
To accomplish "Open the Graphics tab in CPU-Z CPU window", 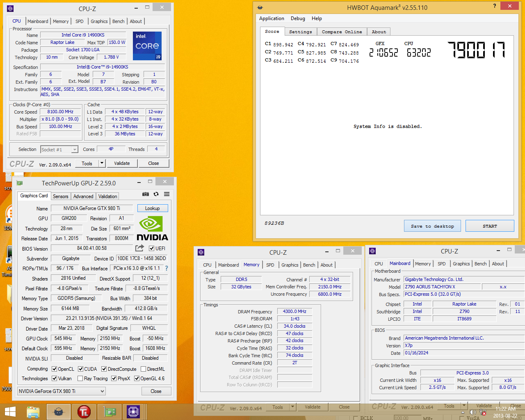I will (99, 21).
